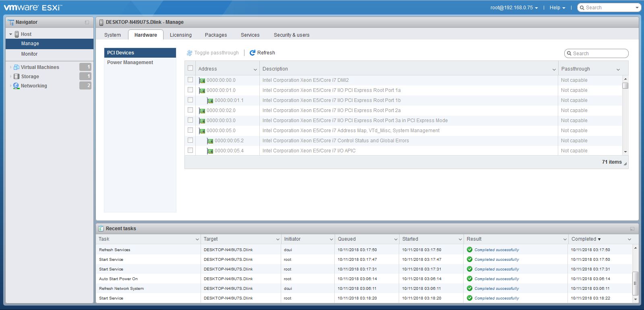Open the Packages tab
This screenshot has width=644, height=310.
click(x=216, y=35)
